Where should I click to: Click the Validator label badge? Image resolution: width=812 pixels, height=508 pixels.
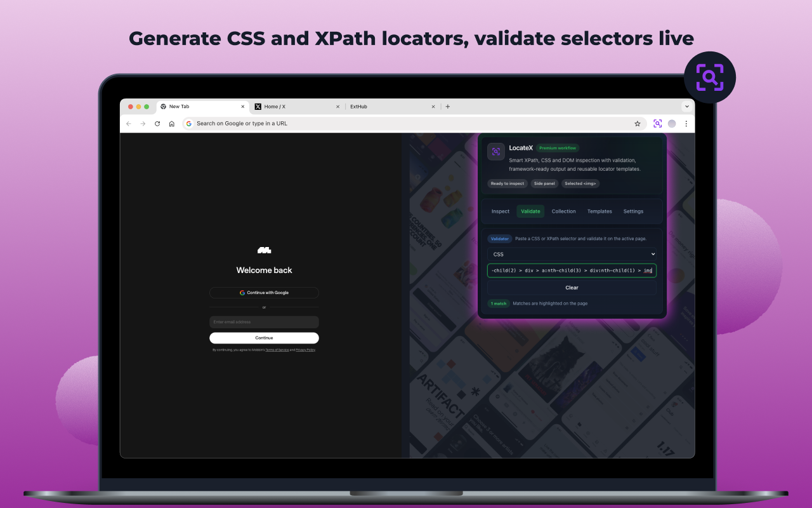500,239
